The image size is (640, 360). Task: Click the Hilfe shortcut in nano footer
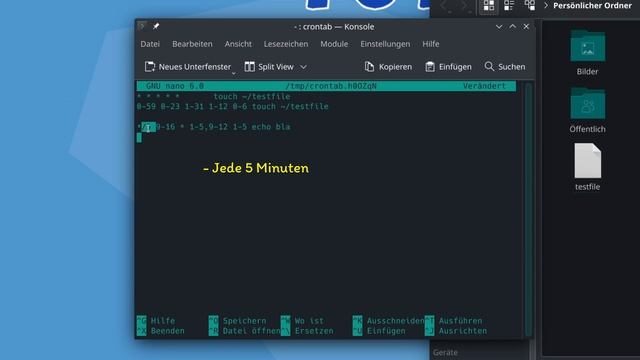156,321
